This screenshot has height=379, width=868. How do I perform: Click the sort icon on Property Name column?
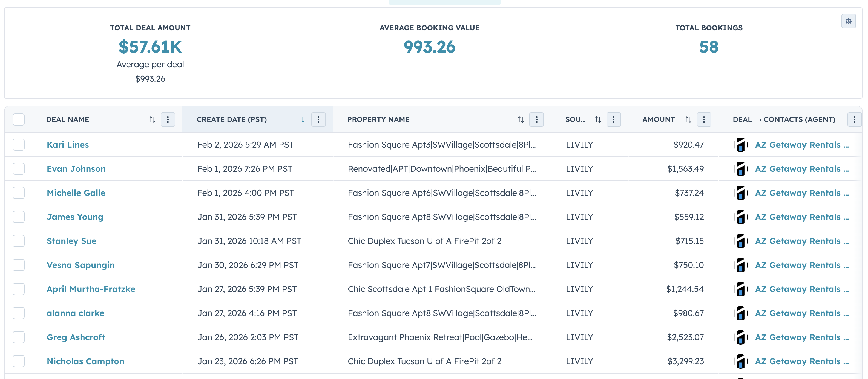point(521,119)
